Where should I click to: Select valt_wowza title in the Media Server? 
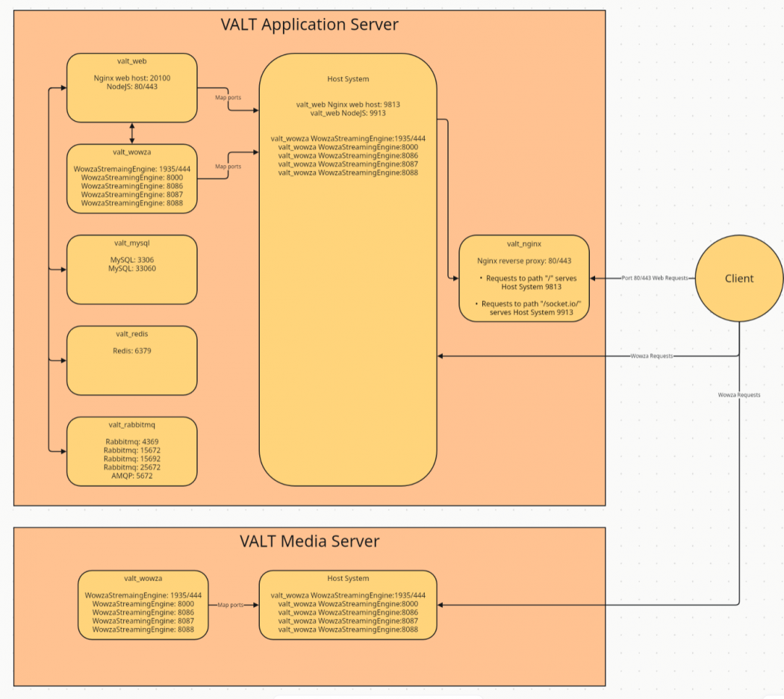coord(143,579)
